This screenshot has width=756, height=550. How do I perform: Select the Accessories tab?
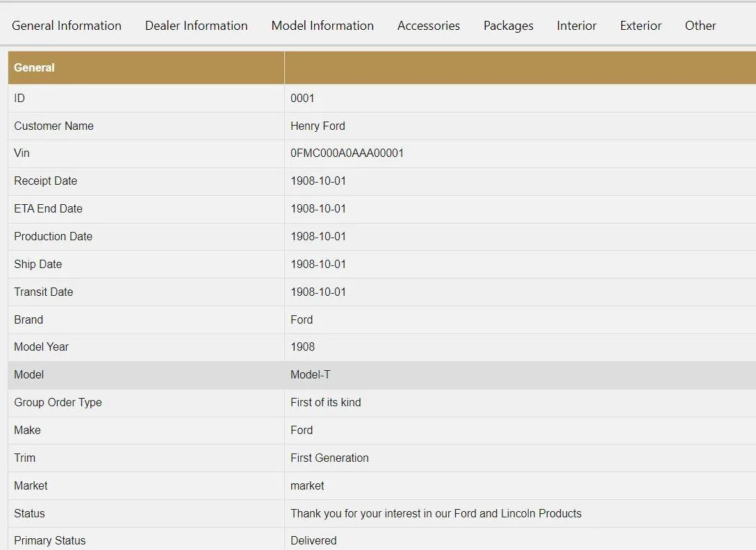point(429,26)
